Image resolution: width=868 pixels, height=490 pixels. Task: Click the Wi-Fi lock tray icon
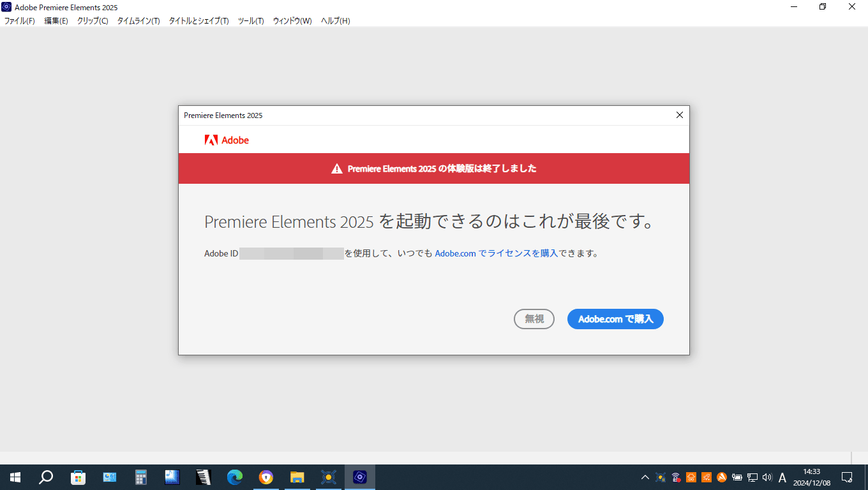[x=676, y=477]
